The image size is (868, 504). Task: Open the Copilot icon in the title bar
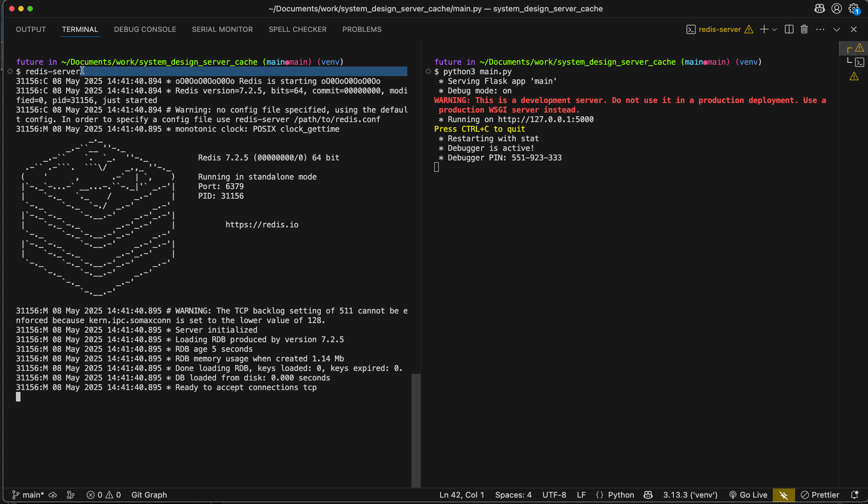(820, 8)
